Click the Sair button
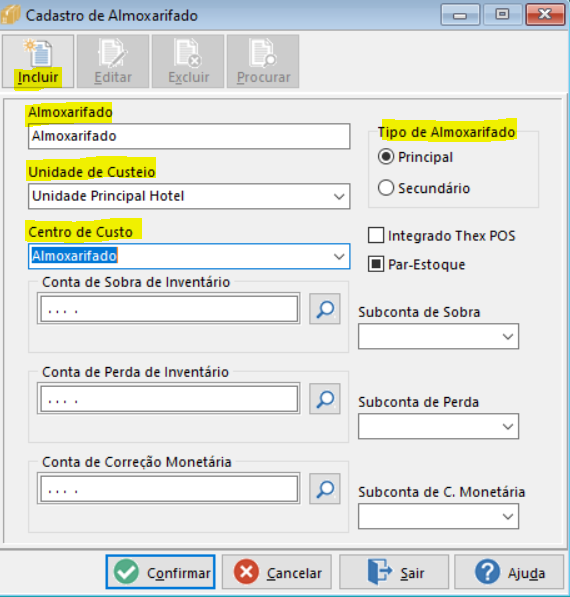This screenshot has height=597, width=570. click(394, 572)
